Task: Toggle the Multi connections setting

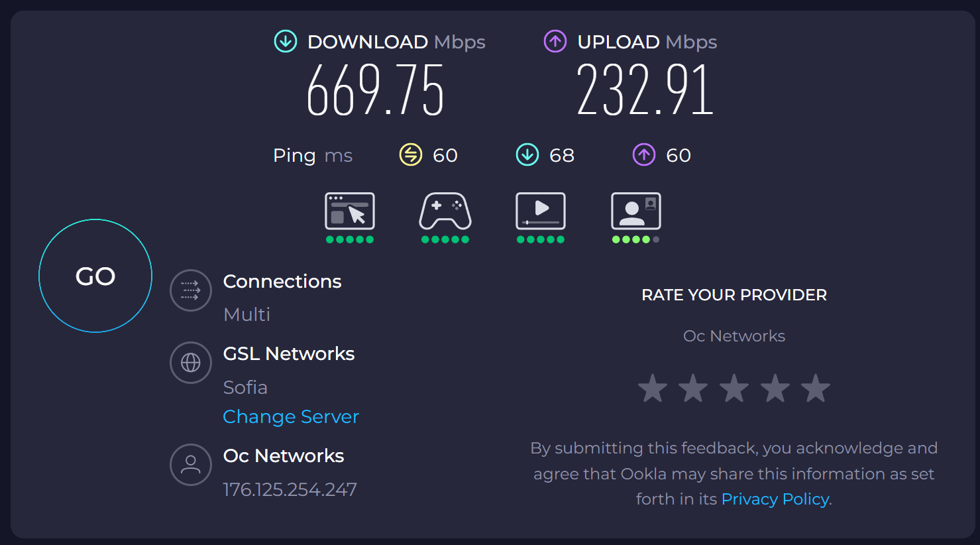Action: (246, 314)
